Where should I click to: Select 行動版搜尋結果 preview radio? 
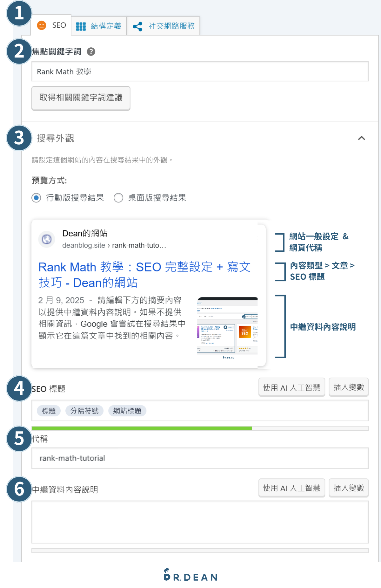click(x=37, y=198)
